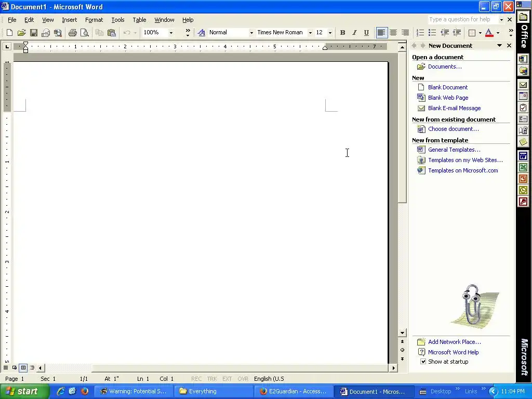Click the Numbering list icon
The width and height of the screenshot is (532, 399).
(x=420, y=33)
